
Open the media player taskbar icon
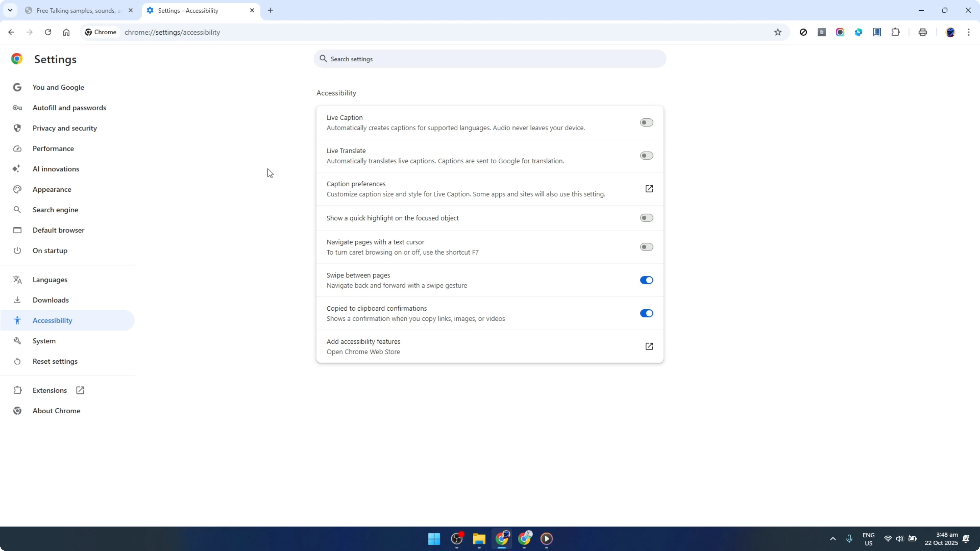[x=547, y=539]
